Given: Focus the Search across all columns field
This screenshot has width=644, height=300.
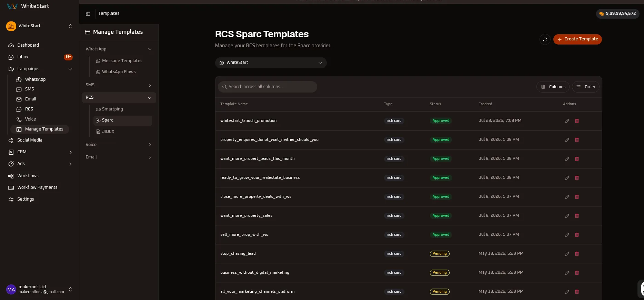Looking at the screenshot, I should pyautogui.click(x=268, y=87).
